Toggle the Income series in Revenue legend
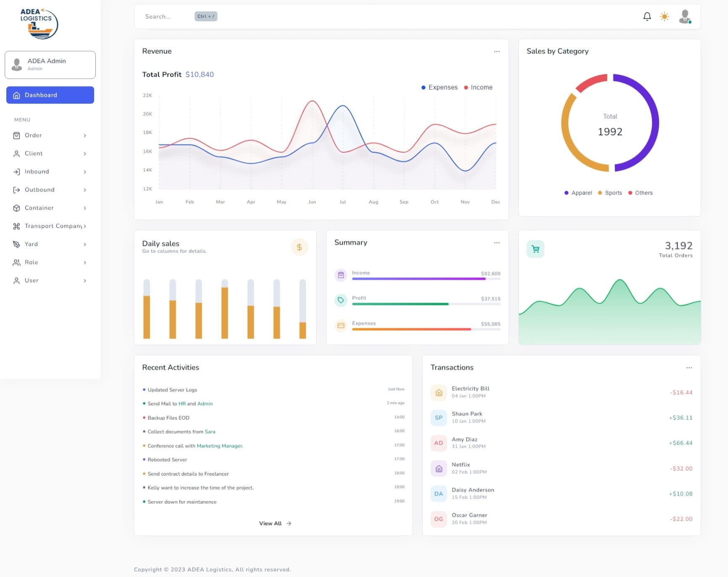 point(478,87)
